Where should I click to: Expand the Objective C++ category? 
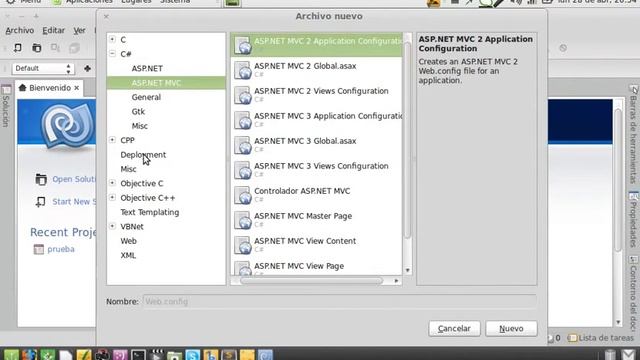[x=112, y=197]
